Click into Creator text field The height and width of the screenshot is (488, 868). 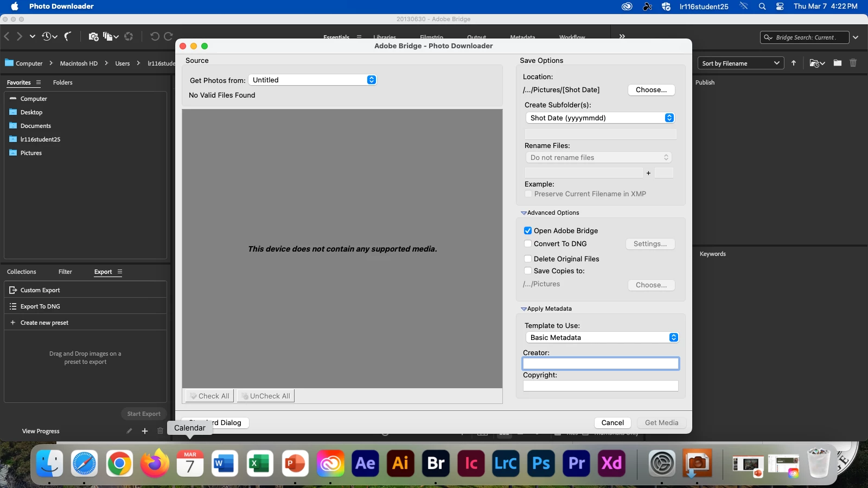[x=601, y=363]
